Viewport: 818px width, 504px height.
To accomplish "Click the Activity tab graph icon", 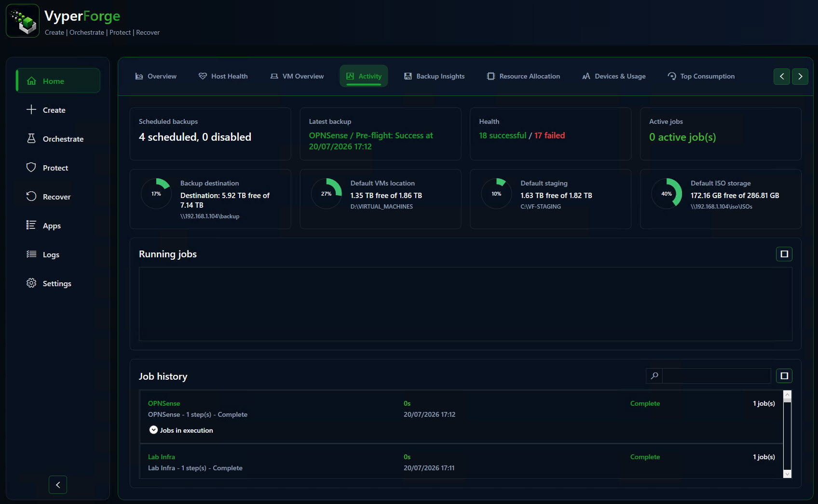I will (x=350, y=76).
